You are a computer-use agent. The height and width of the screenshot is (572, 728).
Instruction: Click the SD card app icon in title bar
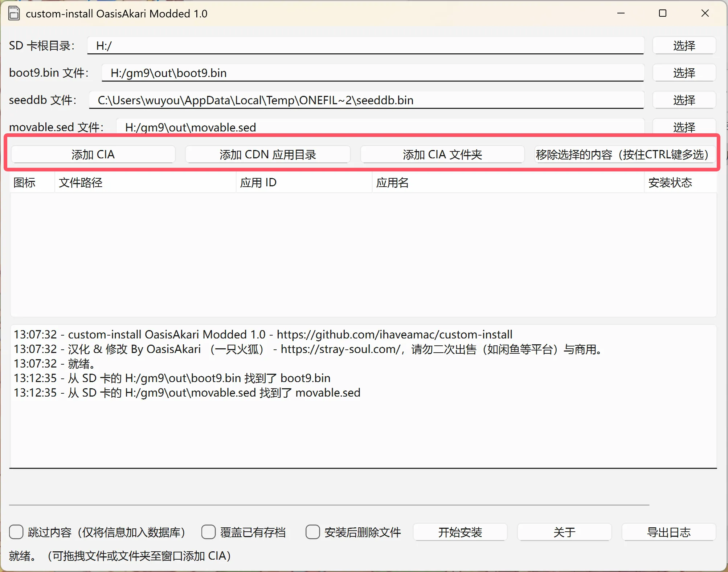[14, 13]
